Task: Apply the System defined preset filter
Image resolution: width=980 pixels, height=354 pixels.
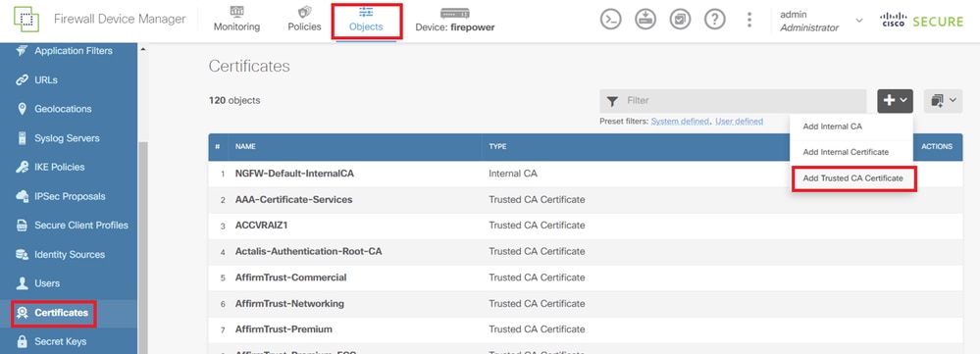Action: click(x=680, y=122)
